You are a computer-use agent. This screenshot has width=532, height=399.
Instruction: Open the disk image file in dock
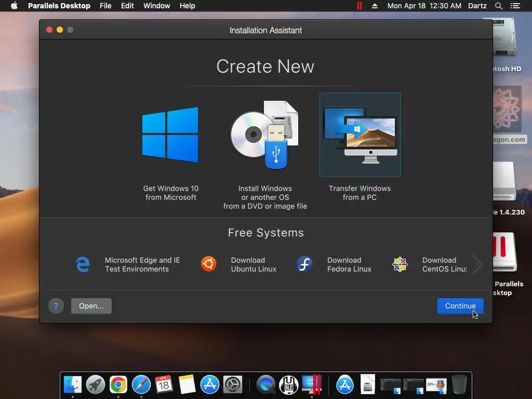(367, 384)
